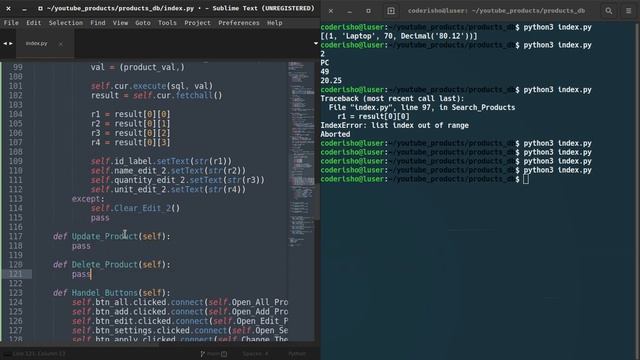Click 'def Update_Product(self):' line
This screenshot has width=640, height=360.
(x=111, y=236)
